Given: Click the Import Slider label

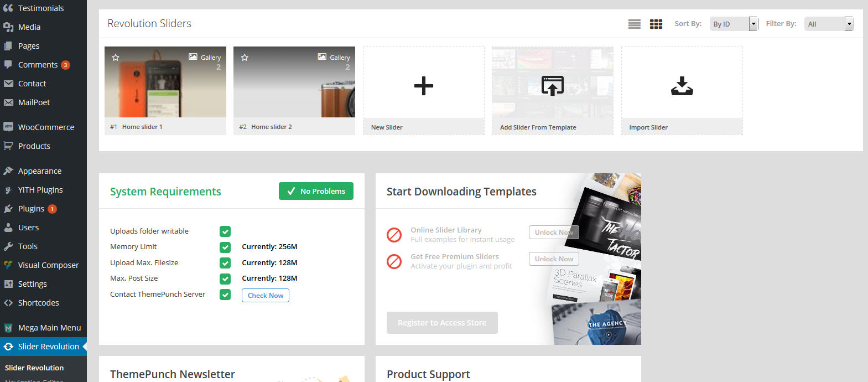Looking at the screenshot, I should click(648, 127).
